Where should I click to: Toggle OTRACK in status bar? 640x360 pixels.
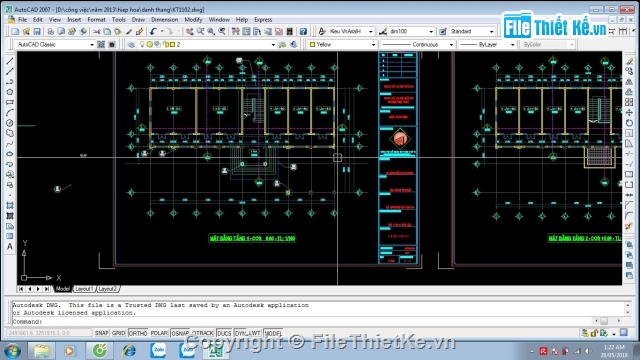pyautogui.click(x=202, y=333)
